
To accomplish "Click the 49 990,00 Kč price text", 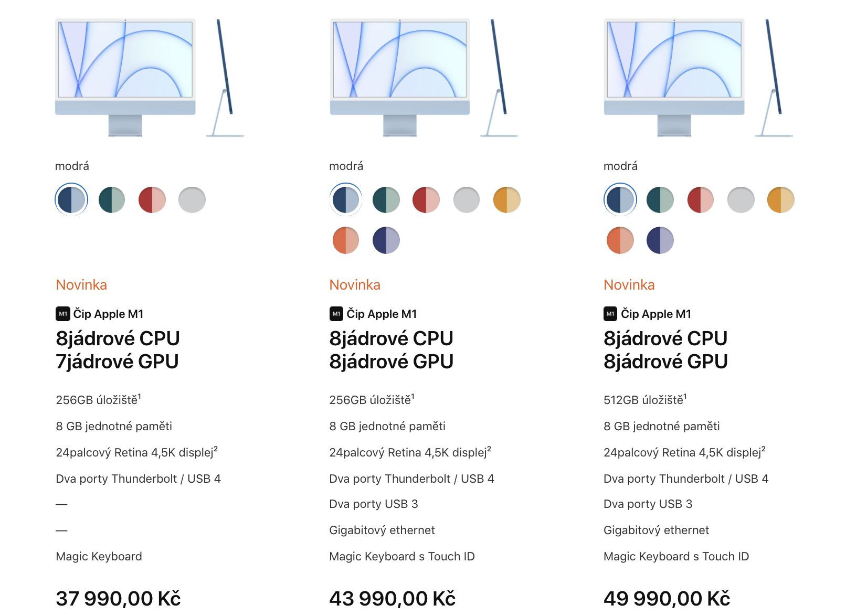I will tap(667, 598).
